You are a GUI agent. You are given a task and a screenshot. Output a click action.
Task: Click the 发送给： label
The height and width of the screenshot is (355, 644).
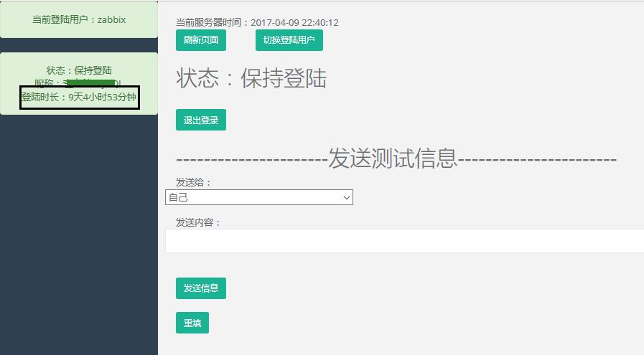click(x=193, y=182)
